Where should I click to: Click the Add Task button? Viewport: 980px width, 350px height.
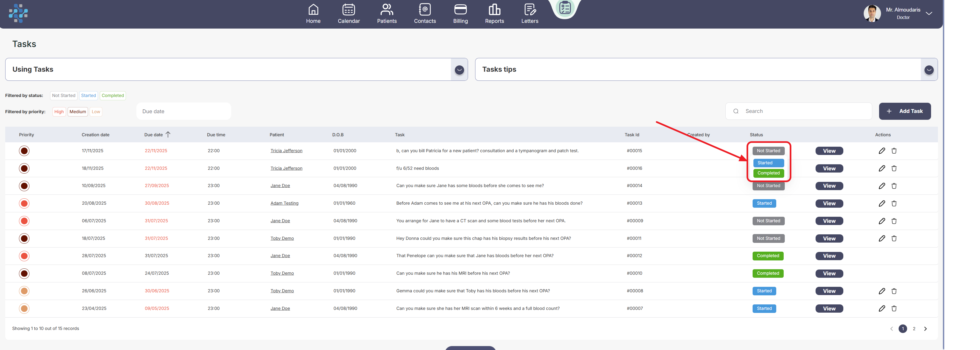click(904, 111)
